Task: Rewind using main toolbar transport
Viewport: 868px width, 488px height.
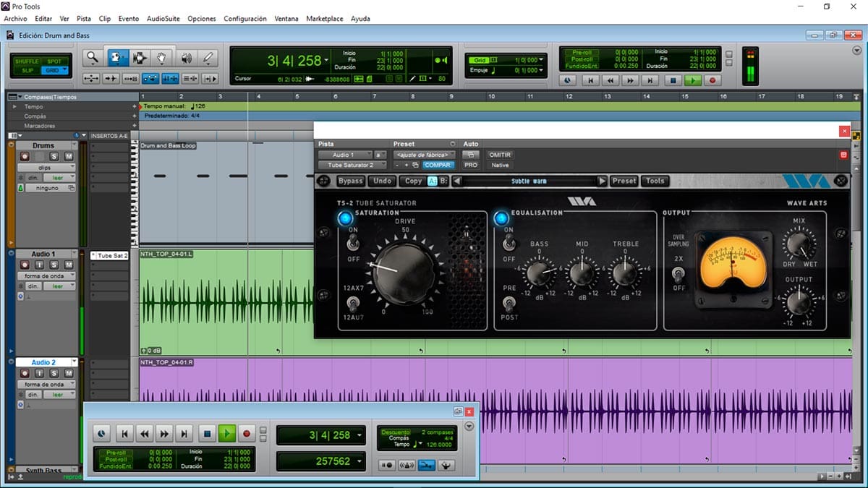Action: click(611, 81)
